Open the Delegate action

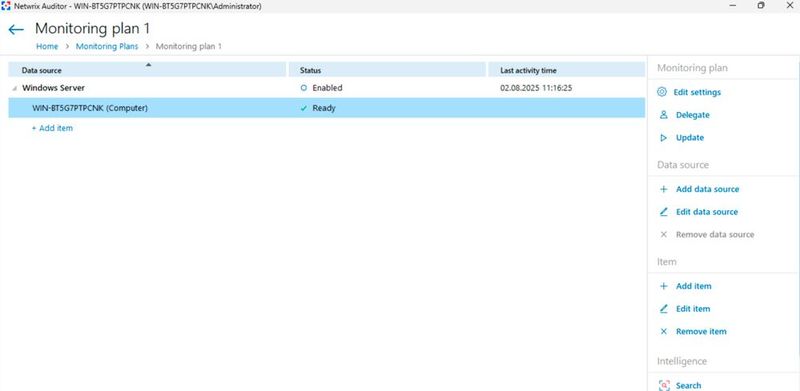(x=692, y=115)
